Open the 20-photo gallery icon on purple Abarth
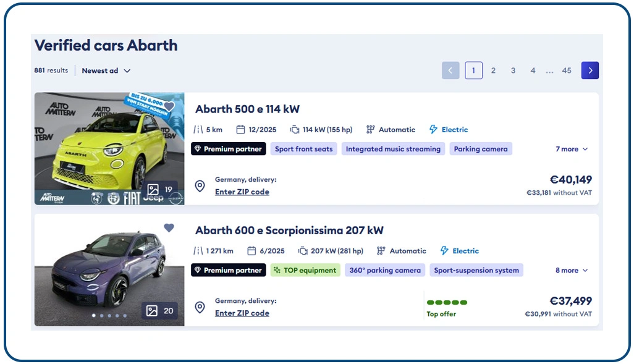Viewport: 634px width, 364px height. pyautogui.click(x=152, y=311)
